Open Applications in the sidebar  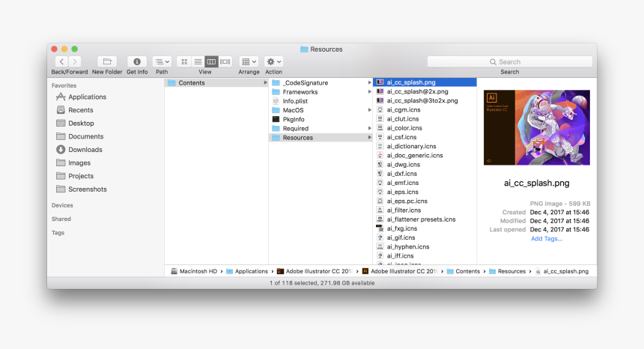pyautogui.click(x=81, y=97)
